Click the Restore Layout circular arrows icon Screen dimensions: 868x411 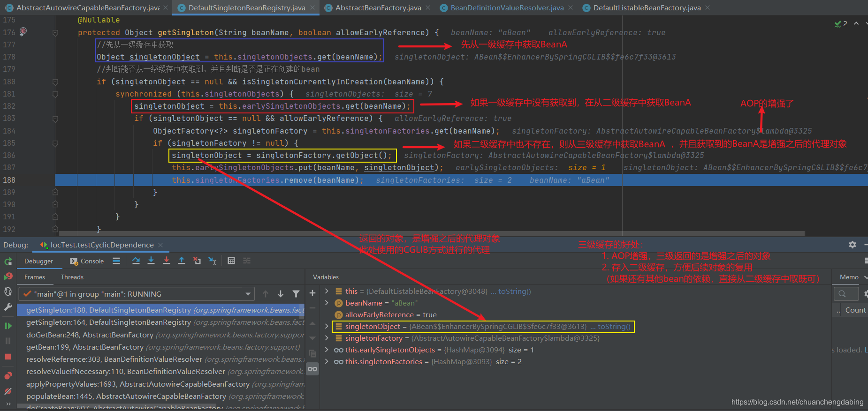(8, 291)
